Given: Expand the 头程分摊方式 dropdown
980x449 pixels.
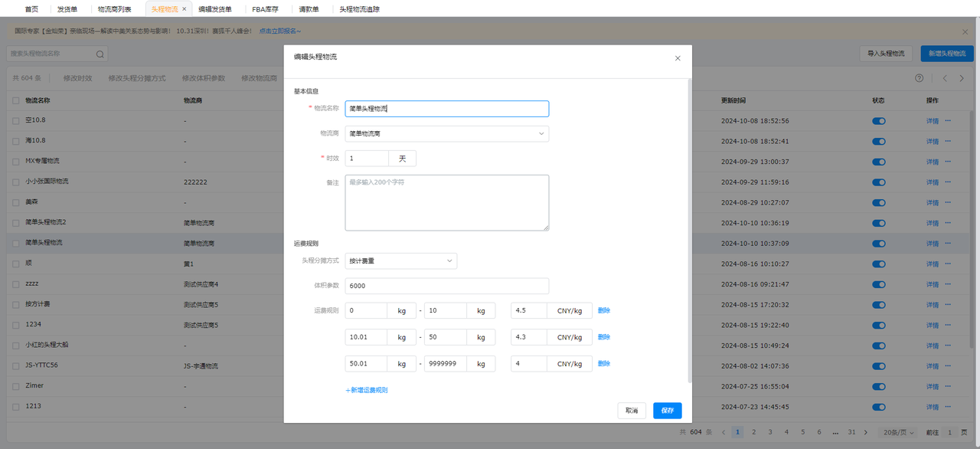Looking at the screenshot, I should pyautogui.click(x=400, y=261).
